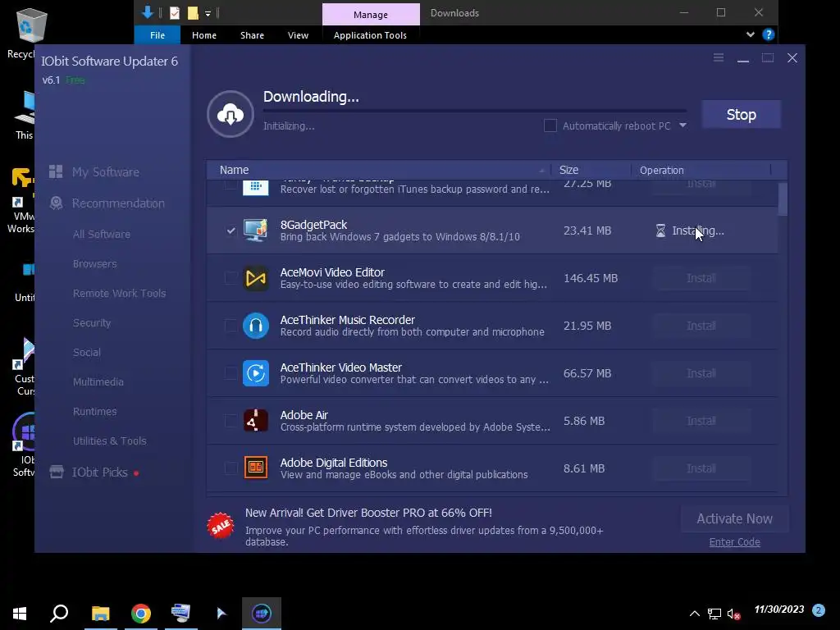840x630 pixels.
Task: Select the Runtimes category
Action: click(95, 411)
